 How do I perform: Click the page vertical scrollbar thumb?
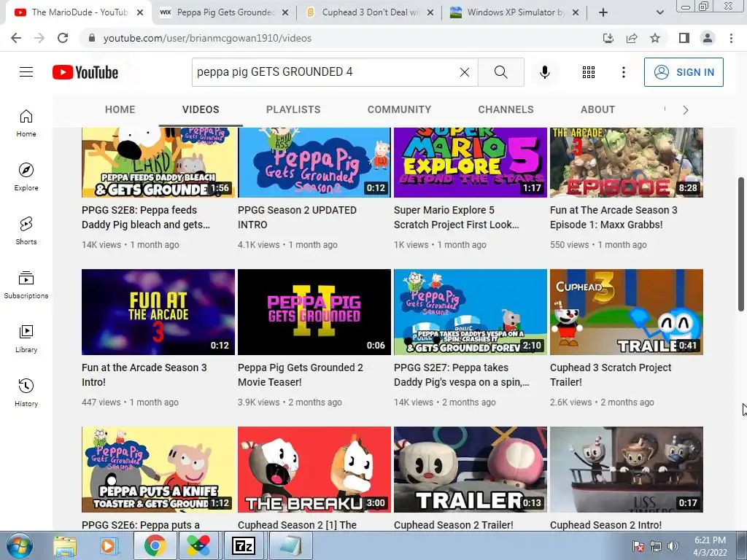click(x=741, y=244)
